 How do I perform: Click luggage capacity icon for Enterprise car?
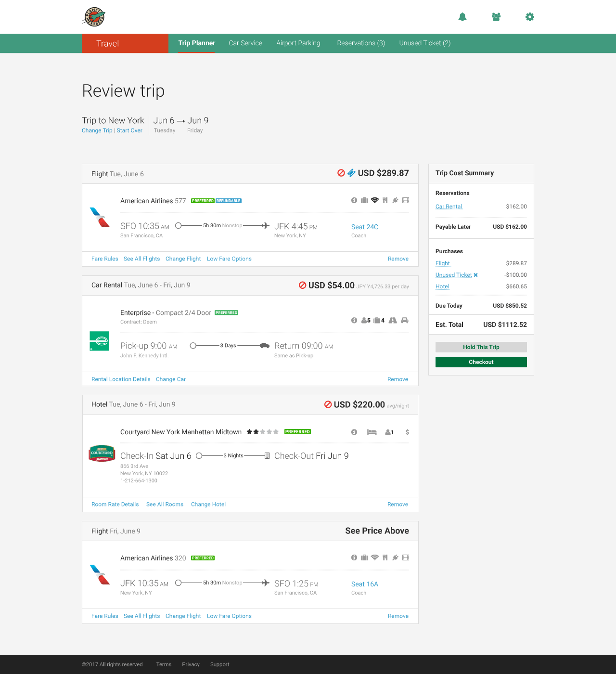click(x=379, y=320)
